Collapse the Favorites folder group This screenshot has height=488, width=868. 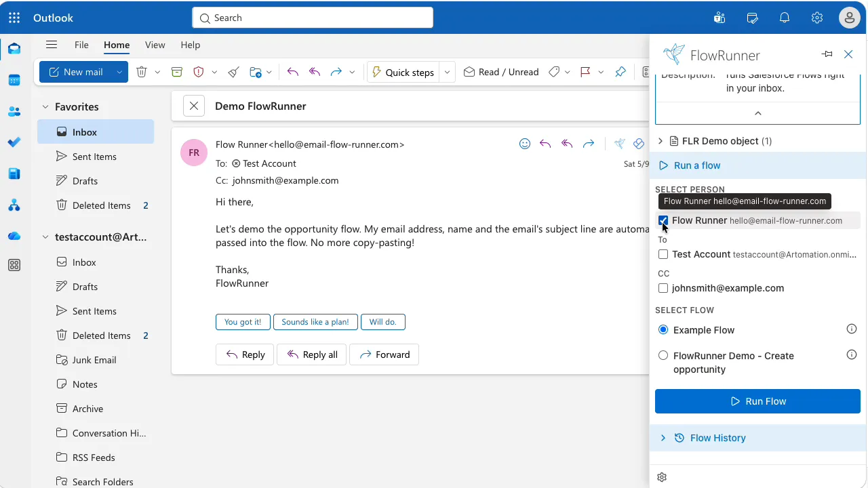(x=45, y=106)
